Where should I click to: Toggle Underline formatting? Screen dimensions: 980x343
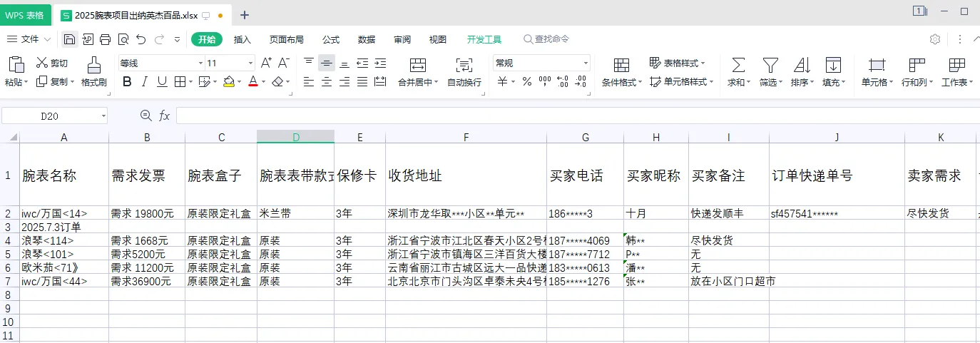(163, 82)
